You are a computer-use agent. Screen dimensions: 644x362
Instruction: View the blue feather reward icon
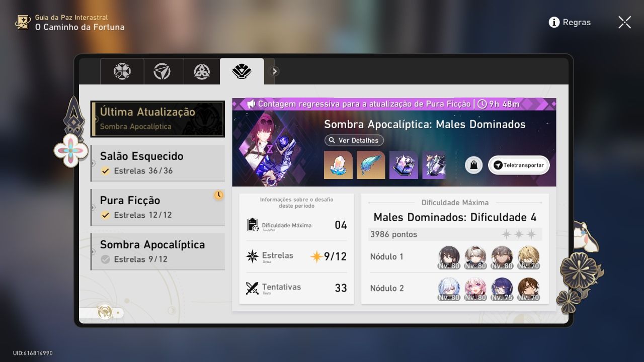(x=371, y=164)
